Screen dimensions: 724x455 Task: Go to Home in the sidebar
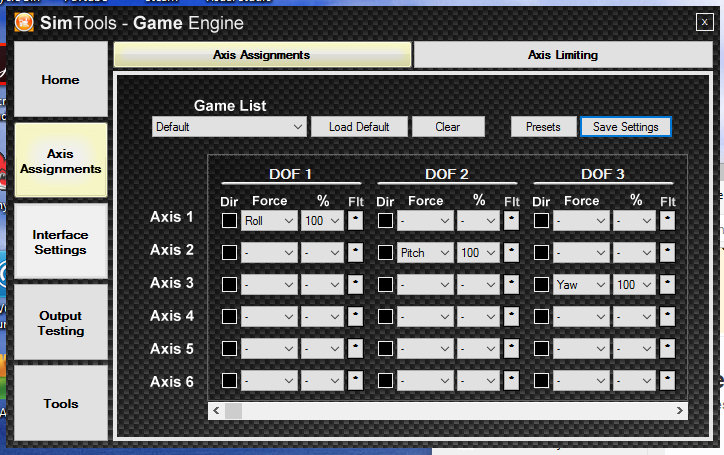tap(60, 79)
